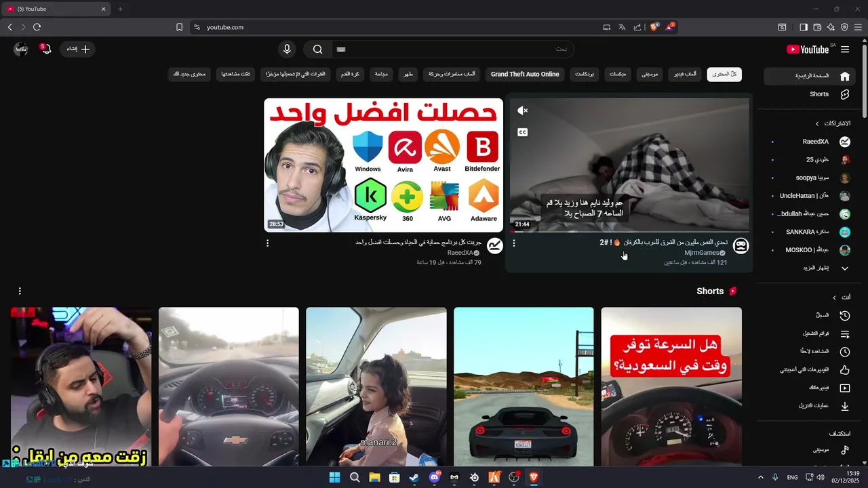Viewport: 868px width, 488px height.
Task: Open YouTube notifications bell
Action: (45, 49)
